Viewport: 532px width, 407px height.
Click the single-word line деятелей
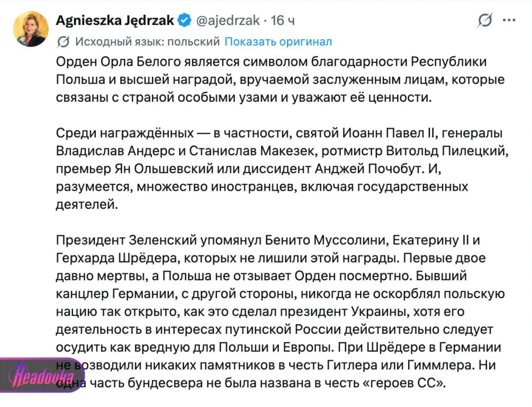click(x=87, y=204)
